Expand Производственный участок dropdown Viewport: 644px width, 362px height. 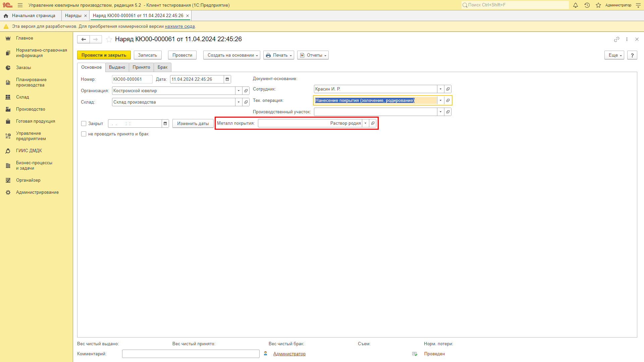point(441,112)
